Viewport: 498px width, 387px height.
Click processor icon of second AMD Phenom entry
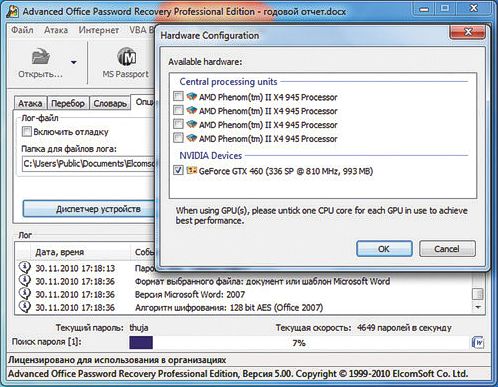(x=192, y=111)
